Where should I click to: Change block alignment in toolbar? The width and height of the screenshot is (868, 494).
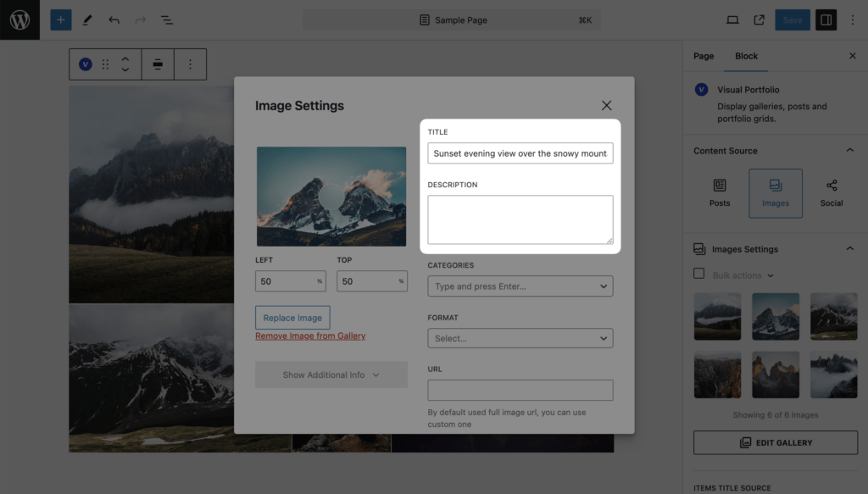pos(158,64)
